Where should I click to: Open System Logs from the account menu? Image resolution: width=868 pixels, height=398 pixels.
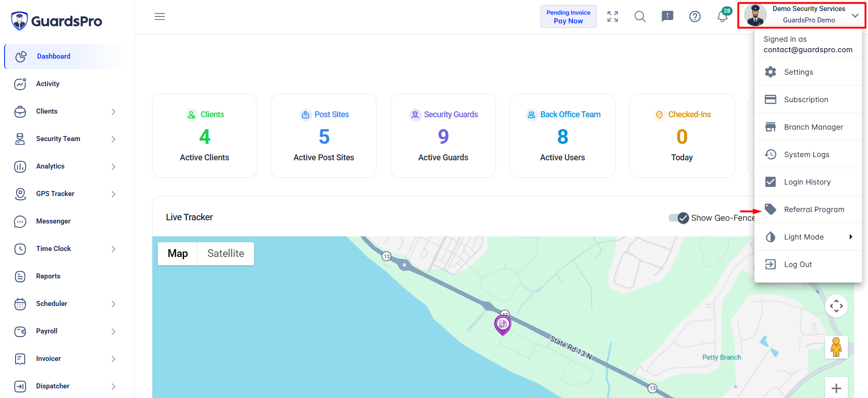pos(808,154)
